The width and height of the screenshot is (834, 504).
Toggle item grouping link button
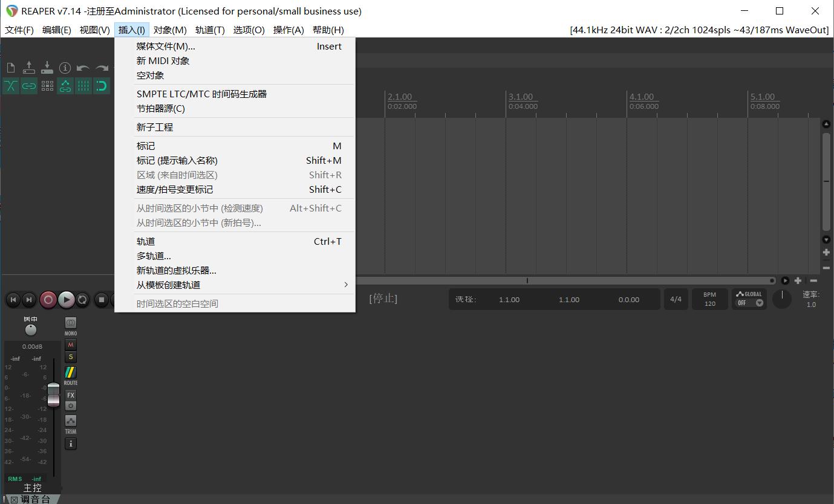point(29,86)
